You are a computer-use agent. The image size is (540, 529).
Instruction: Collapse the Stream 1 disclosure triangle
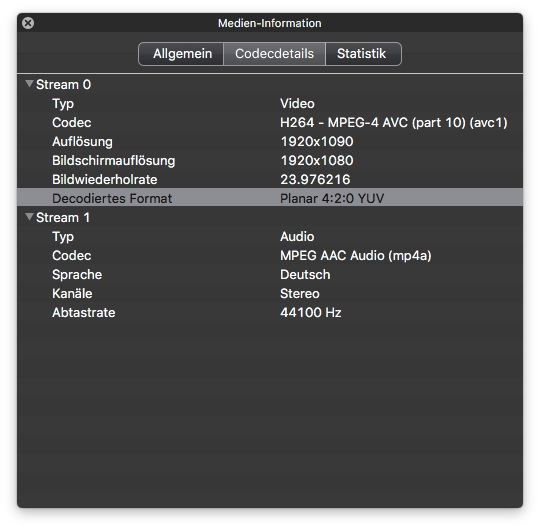coord(30,217)
